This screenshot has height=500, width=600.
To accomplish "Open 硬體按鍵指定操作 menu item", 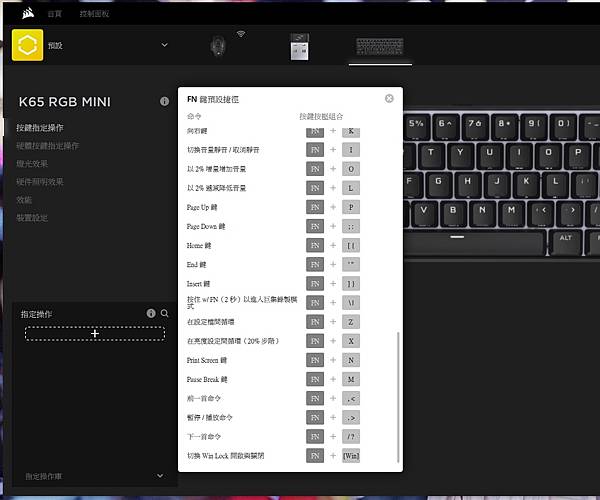I will click(47, 146).
